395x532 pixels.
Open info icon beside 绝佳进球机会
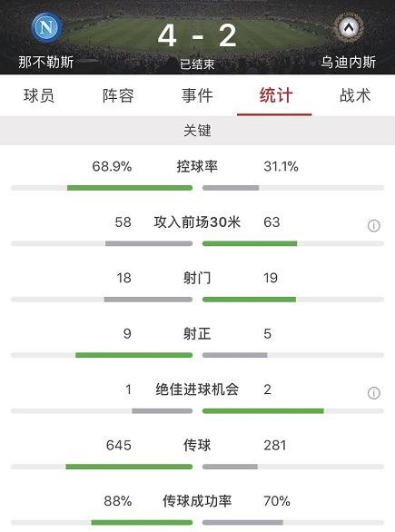coord(373,393)
